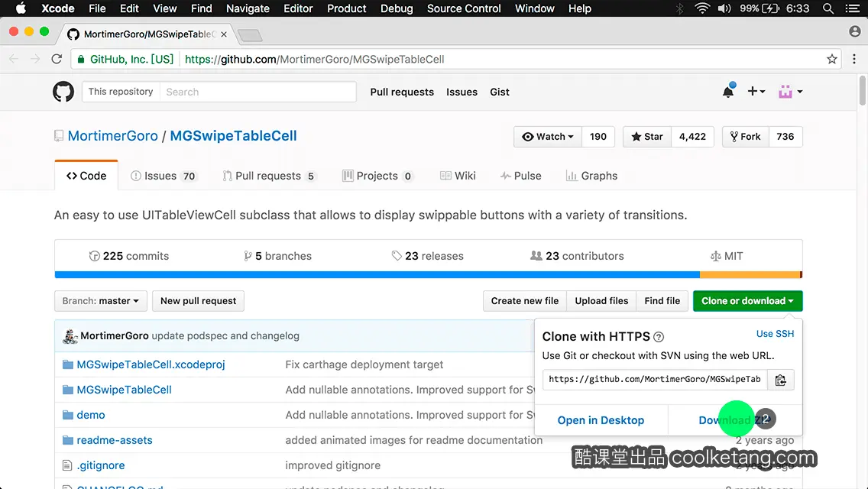The height and width of the screenshot is (489, 868).
Task: Click the Clone with HTTPS help icon
Action: [x=659, y=337]
